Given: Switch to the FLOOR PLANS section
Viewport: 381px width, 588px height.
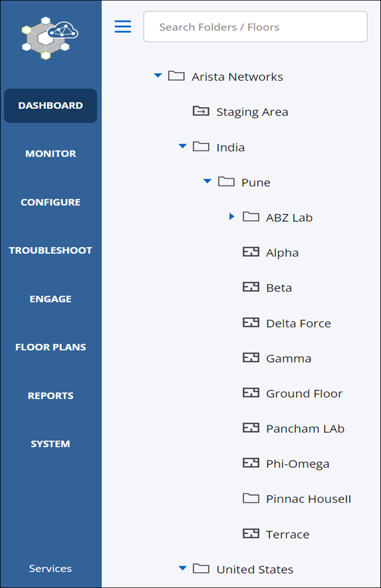Looking at the screenshot, I should (x=50, y=347).
